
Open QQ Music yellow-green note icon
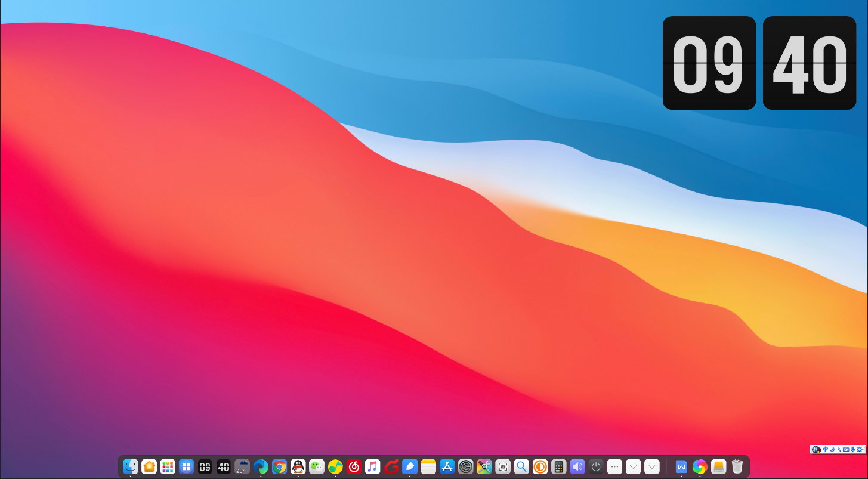point(335,466)
